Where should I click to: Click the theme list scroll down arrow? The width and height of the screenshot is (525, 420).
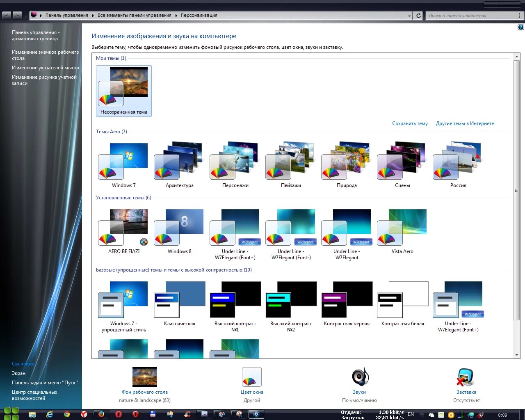click(517, 355)
